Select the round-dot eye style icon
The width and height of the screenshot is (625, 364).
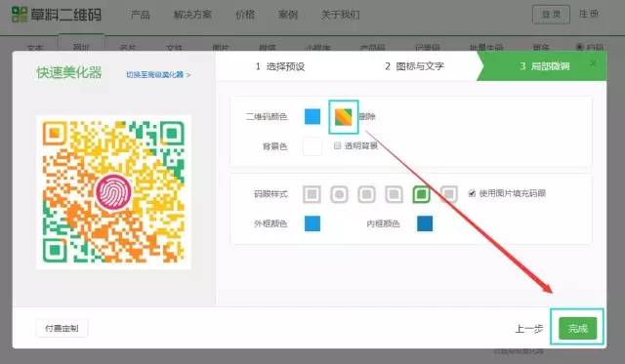[339, 194]
